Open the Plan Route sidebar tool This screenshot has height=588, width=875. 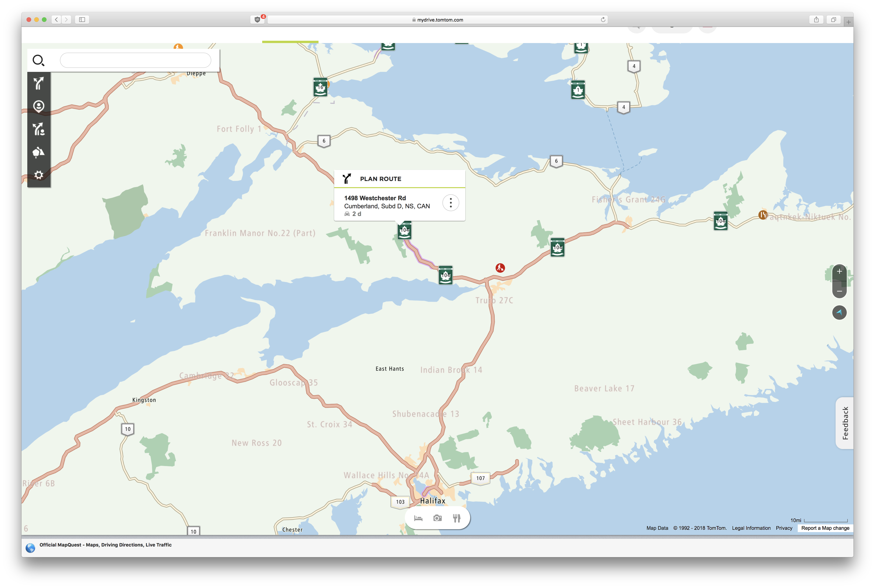[x=39, y=83]
